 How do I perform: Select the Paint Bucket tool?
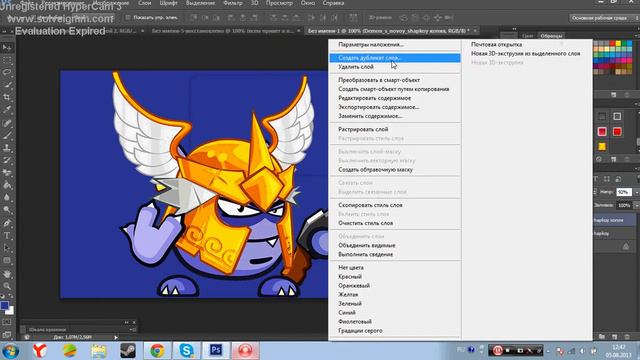pyautogui.click(x=7, y=186)
